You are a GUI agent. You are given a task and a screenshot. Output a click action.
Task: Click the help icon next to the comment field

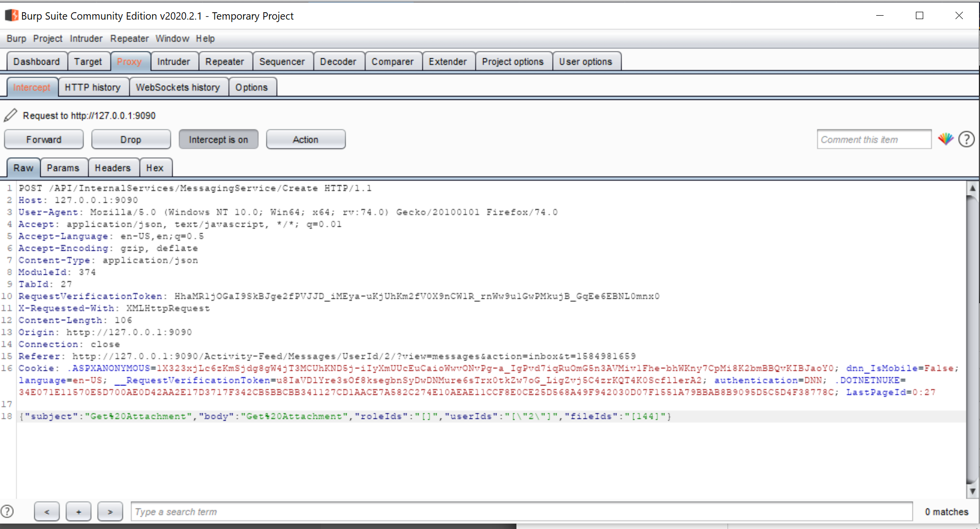click(x=966, y=139)
